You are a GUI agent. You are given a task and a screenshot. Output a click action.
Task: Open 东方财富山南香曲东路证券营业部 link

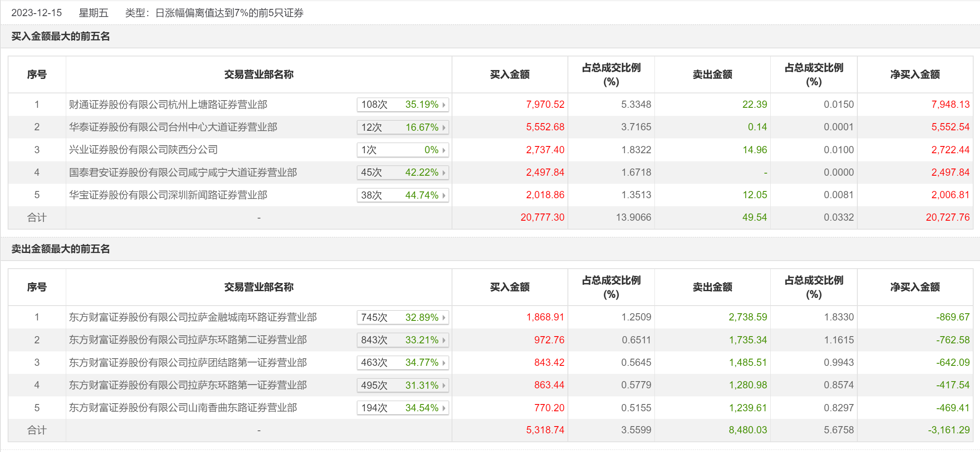[x=183, y=407]
